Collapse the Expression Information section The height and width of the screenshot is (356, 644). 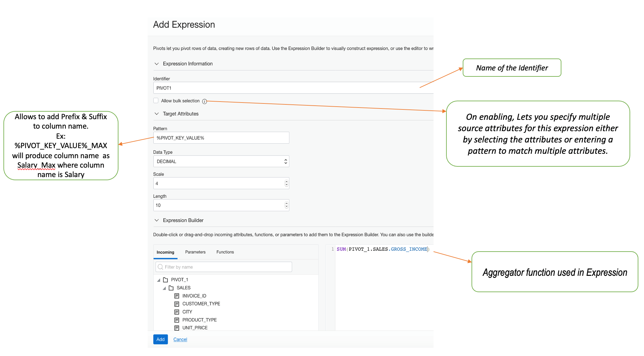coord(156,64)
